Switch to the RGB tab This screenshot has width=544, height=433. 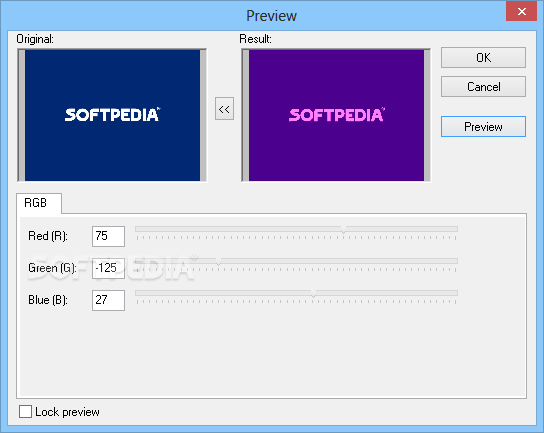tap(39, 203)
